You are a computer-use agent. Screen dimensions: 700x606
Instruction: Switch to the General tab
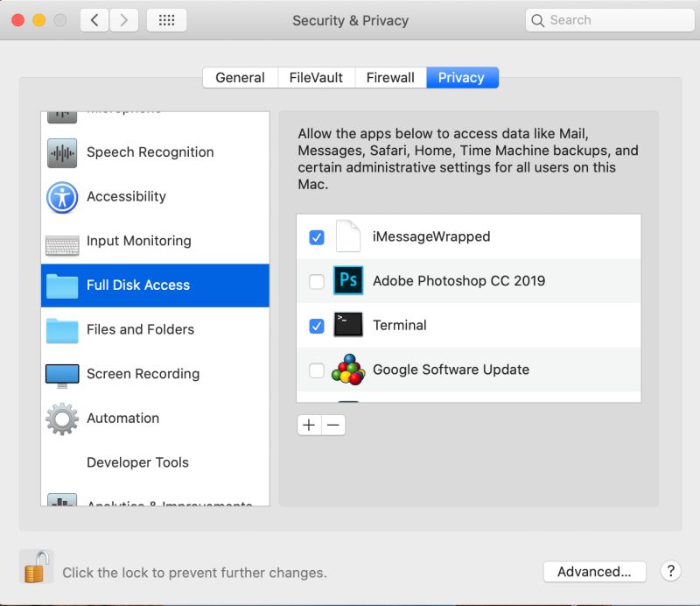pos(240,77)
